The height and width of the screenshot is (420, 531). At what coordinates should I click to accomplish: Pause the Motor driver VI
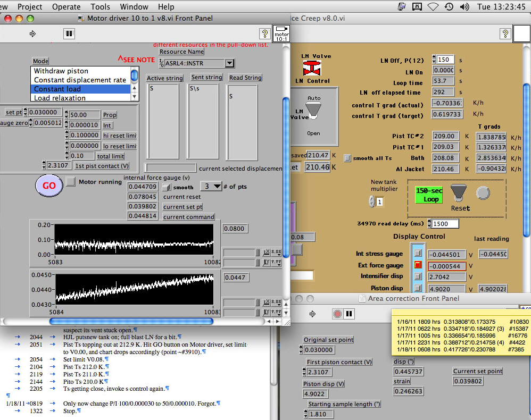click(69, 33)
